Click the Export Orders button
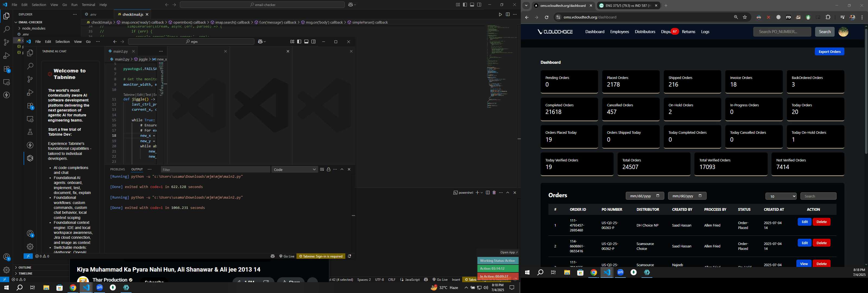Image resolution: width=868 pixels, height=293 pixels. [x=829, y=52]
